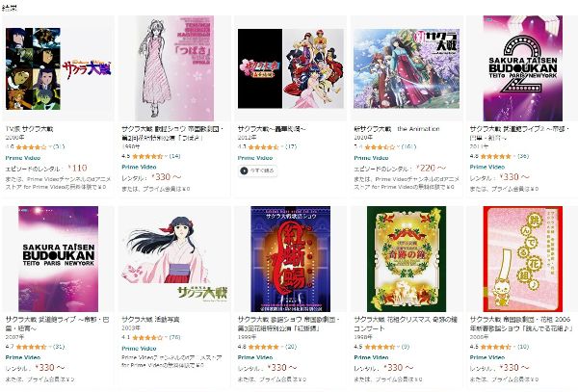The height and width of the screenshot is (392, 578).
Task: Click the pink 「つばさ」 poster thumbnail
Action: [174, 68]
